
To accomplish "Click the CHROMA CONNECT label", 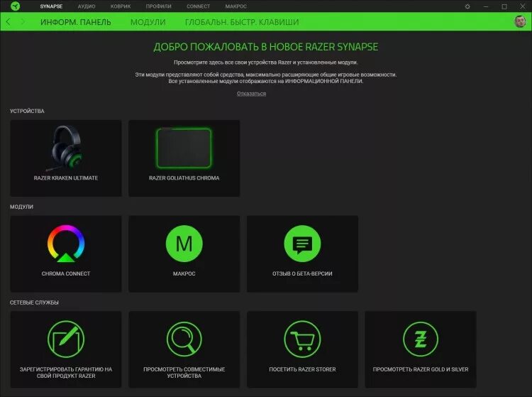I will pyautogui.click(x=66, y=273).
